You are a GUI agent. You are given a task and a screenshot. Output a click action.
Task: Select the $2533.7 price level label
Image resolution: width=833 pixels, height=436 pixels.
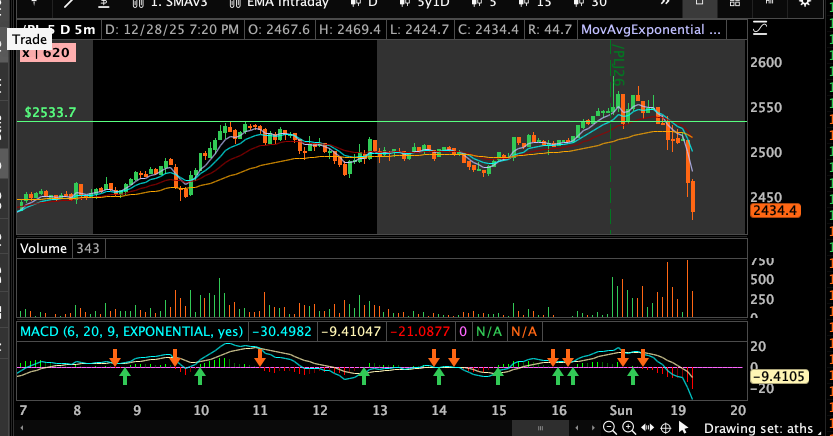[50, 113]
